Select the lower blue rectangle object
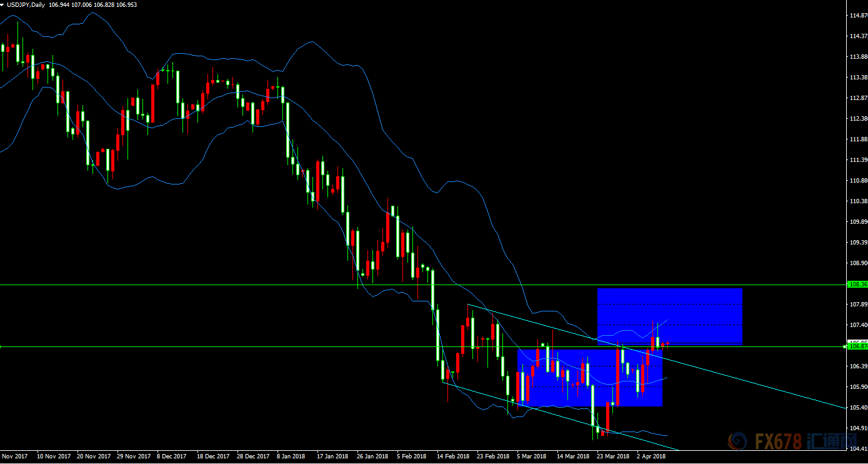The height and width of the screenshot is (464, 868). [589, 378]
